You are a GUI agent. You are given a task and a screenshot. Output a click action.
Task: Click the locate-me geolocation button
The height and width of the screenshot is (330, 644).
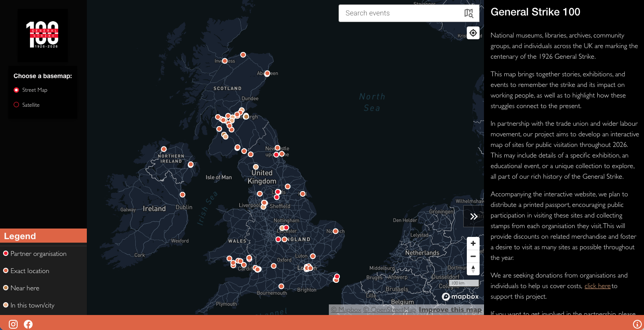473,33
